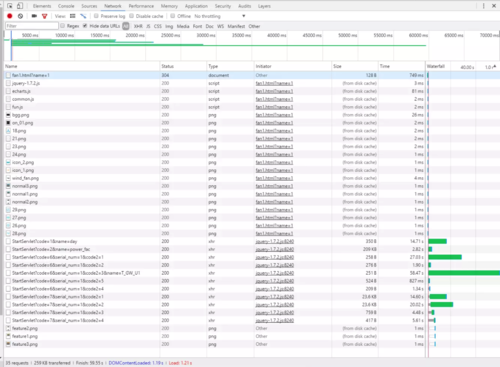The height and width of the screenshot is (367, 500).
Task: Open initiator link for echarts.js row
Action: tap(274, 91)
